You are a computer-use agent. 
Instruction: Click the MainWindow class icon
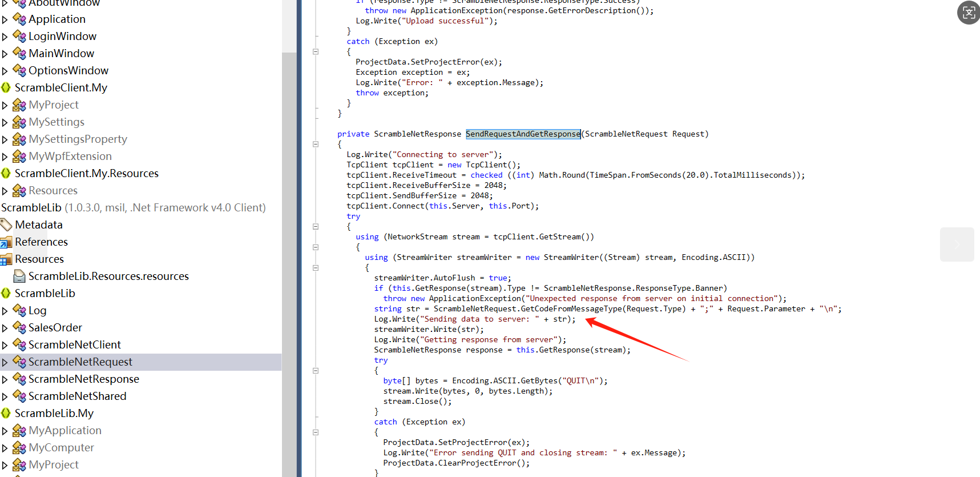click(x=19, y=54)
